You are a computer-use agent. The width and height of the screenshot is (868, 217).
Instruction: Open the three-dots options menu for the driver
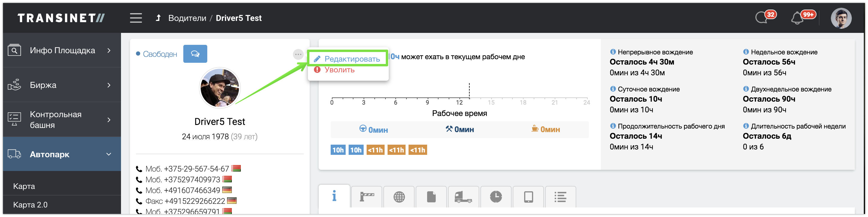[x=298, y=54]
